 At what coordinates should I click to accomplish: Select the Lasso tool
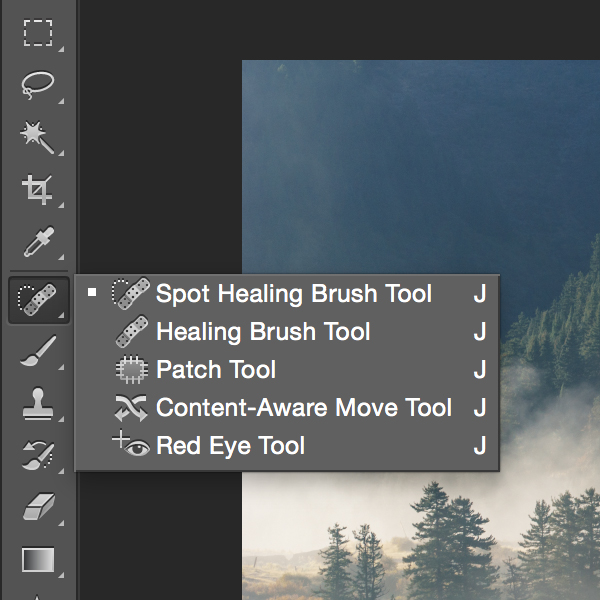(38, 85)
